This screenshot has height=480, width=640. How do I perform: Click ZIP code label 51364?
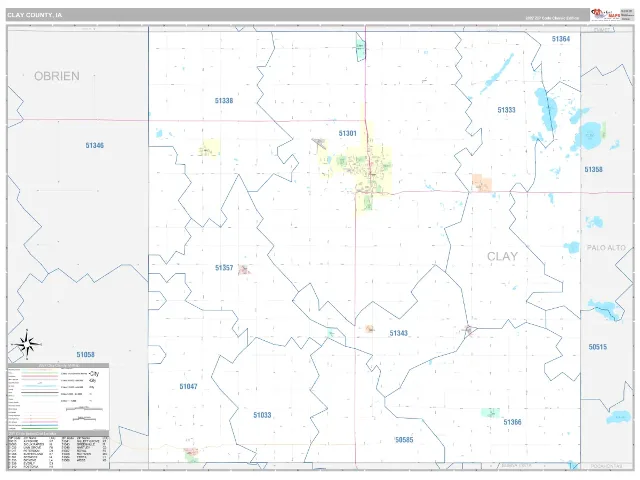[x=561, y=39]
